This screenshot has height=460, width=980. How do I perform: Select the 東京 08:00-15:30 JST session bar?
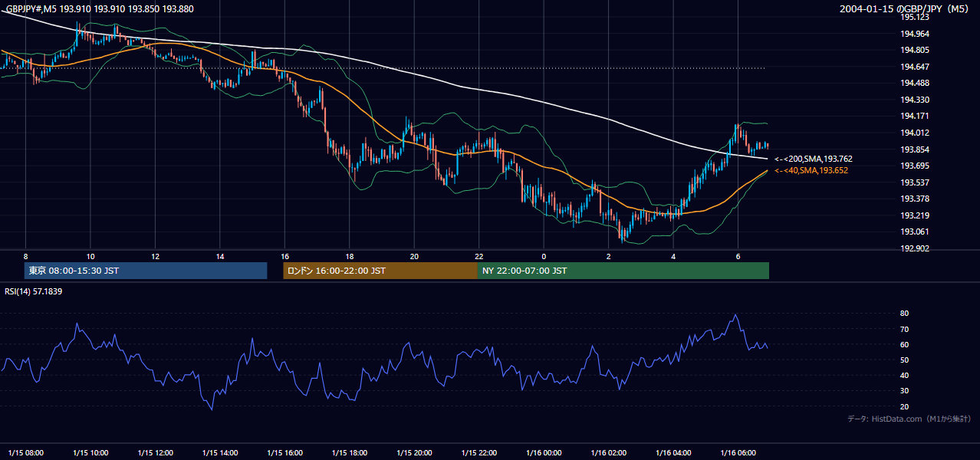coord(146,271)
